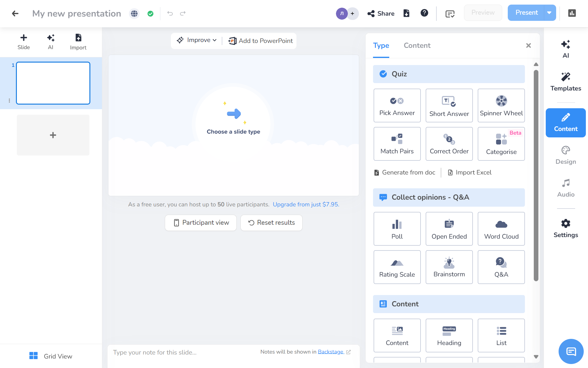The image size is (588, 368).
Task: Redo the last action
Action: [x=183, y=13]
